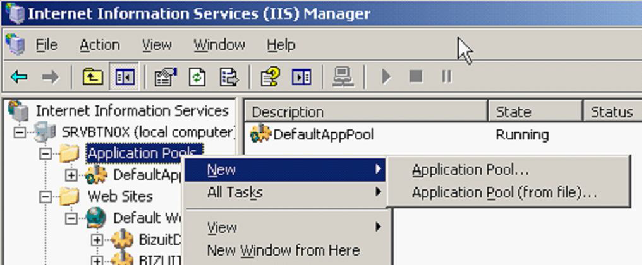
Task: Select DefaultAppPool in the list pane
Action: 323,134
